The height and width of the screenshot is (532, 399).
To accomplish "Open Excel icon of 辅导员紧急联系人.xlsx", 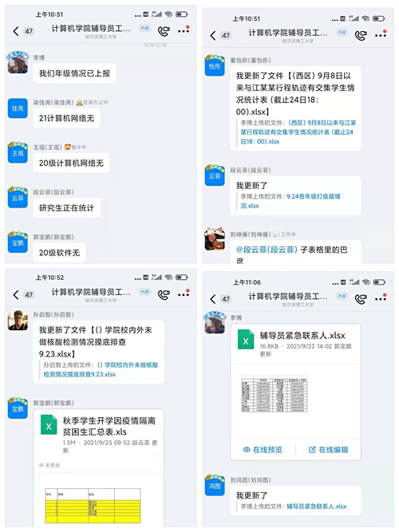I will click(246, 340).
